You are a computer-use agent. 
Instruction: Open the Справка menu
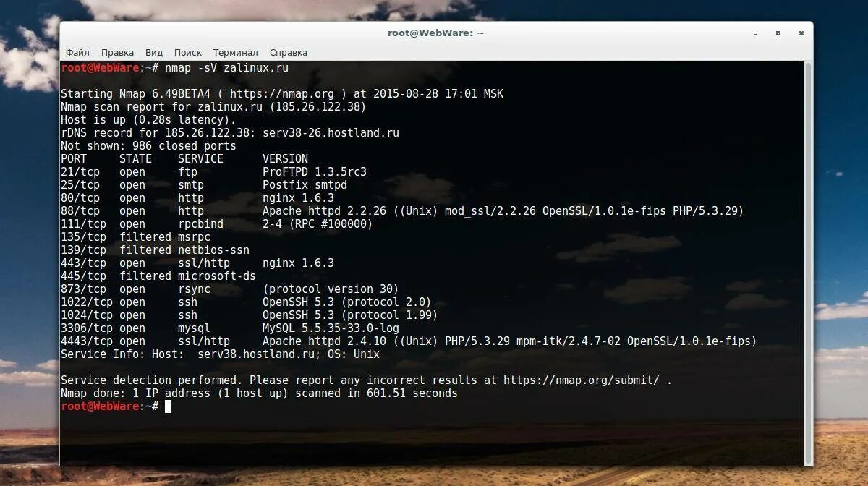(289, 52)
